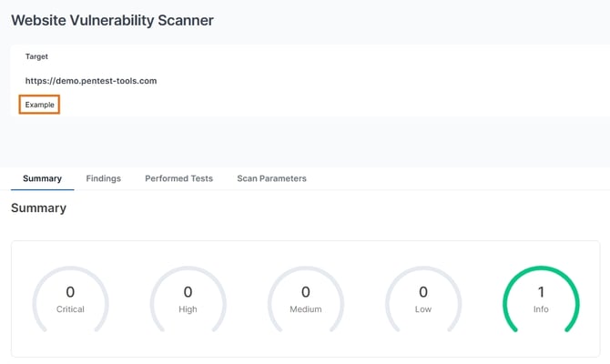Screen dimensions: 610x364
Task: Click the Example tag under the target
Action: coord(40,105)
